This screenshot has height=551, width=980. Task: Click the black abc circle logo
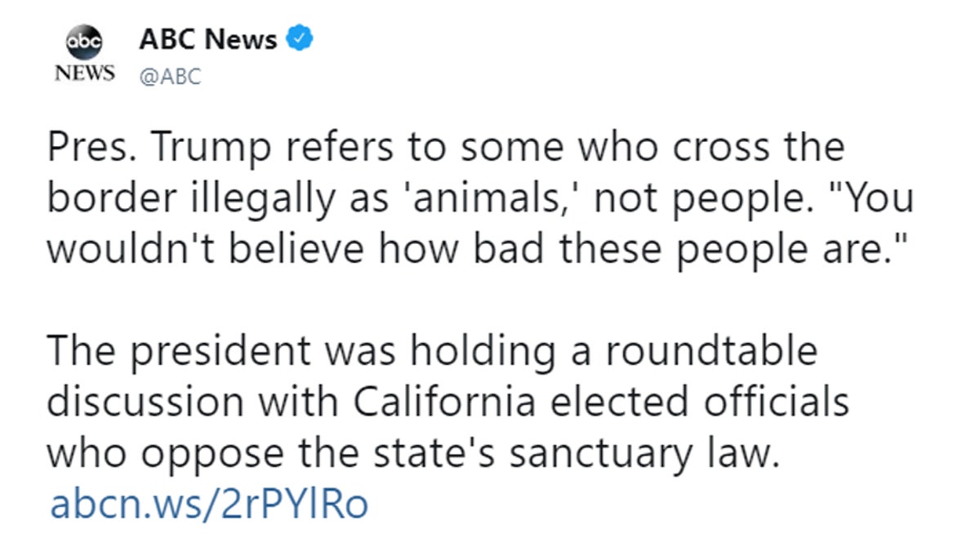[x=85, y=41]
